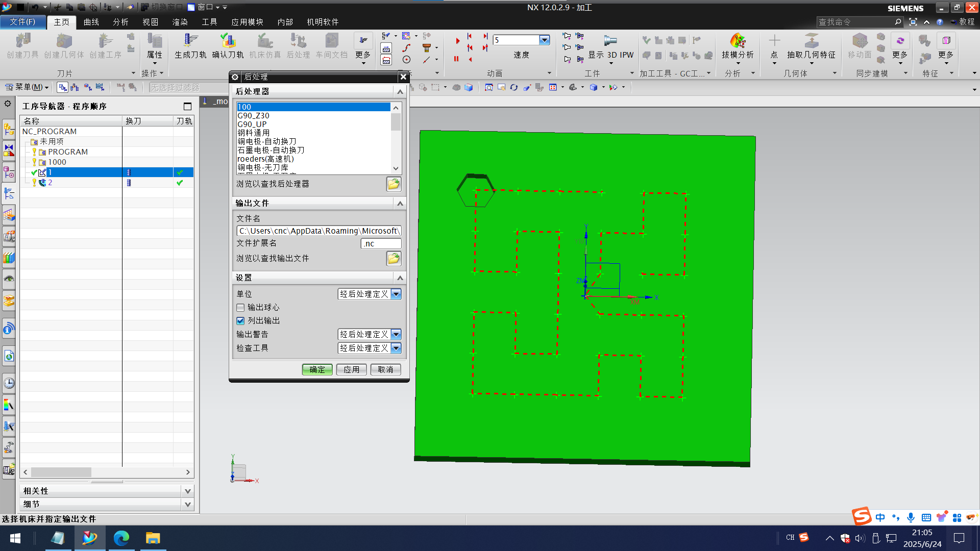Open File Explorer from the taskbar
The width and height of the screenshot is (980, 551).
click(153, 538)
